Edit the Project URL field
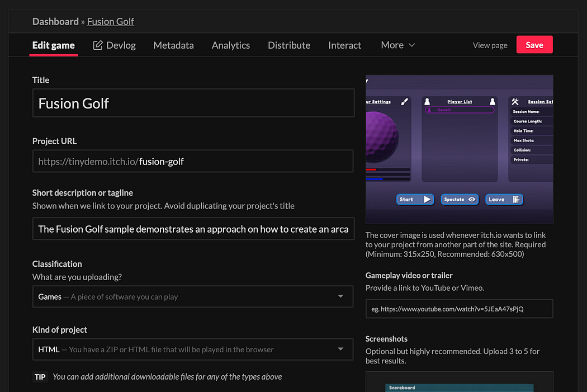587x392 pixels. click(193, 161)
